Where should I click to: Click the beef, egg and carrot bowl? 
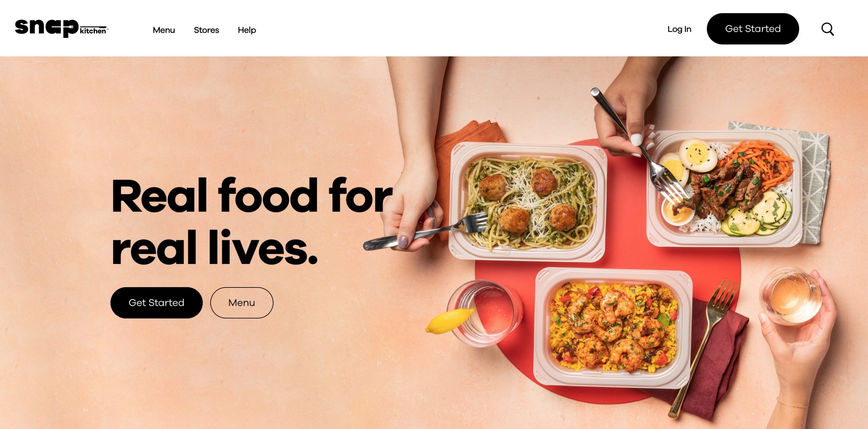click(x=726, y=188)
